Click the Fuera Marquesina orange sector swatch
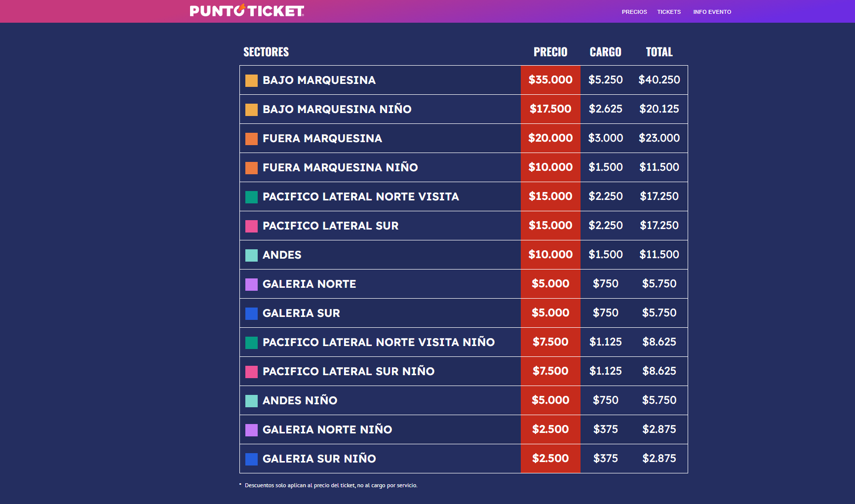This screenshot has height=504, width=855. (x=251, y=139)
